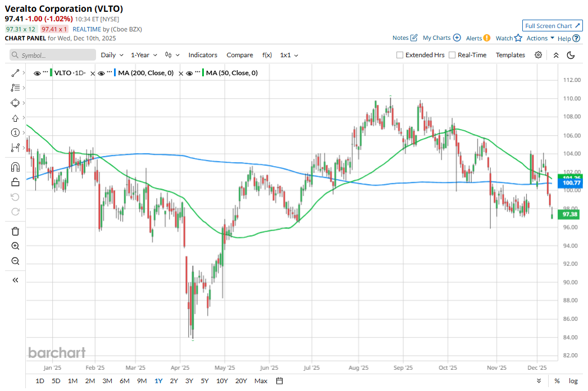Select the 6M time range

(125, 381)
